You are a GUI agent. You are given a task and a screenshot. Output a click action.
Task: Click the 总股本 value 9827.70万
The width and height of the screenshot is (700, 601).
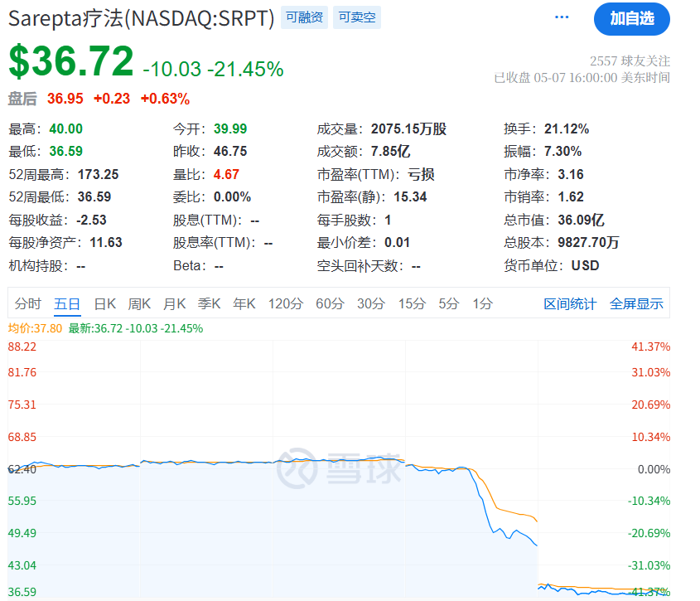(x=588, y=242)
